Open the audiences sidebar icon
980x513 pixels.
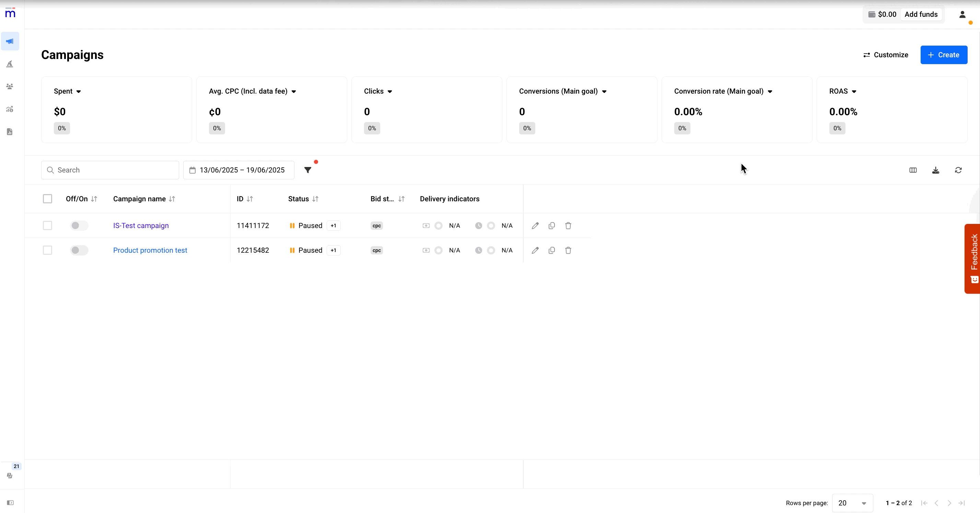[10, 87]
